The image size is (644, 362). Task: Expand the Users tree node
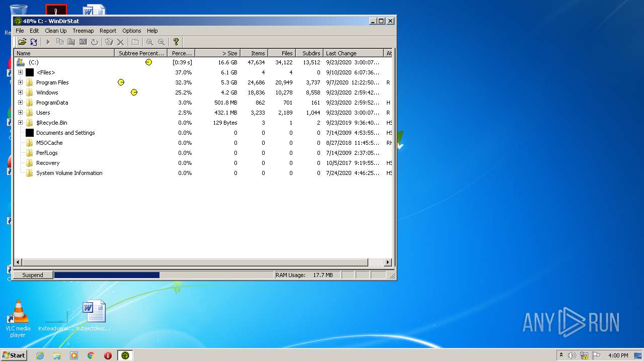click(x=20, y=113)
